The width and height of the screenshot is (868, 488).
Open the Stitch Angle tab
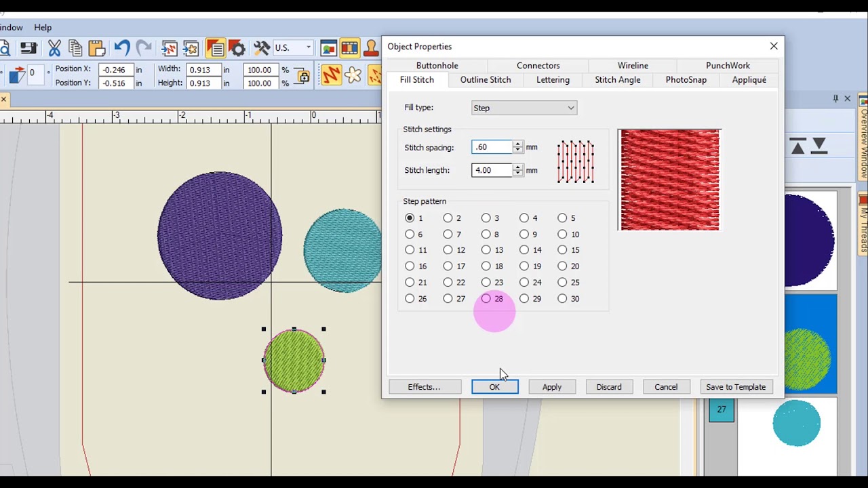pyautogui.click(x=618, y=80)
